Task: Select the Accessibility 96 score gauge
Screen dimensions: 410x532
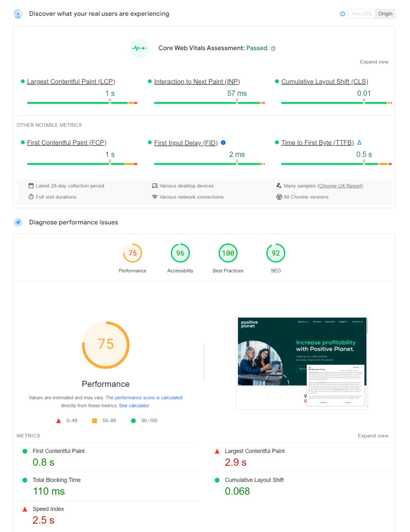Action: click(180, 253)
